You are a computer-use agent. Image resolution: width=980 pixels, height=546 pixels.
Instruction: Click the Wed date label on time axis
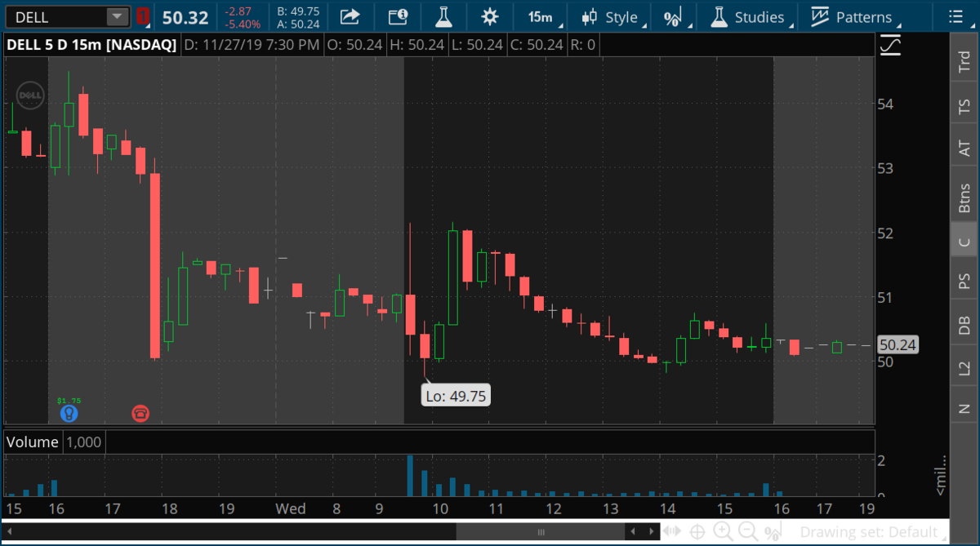pyautogui.click(x=290, y=508)
